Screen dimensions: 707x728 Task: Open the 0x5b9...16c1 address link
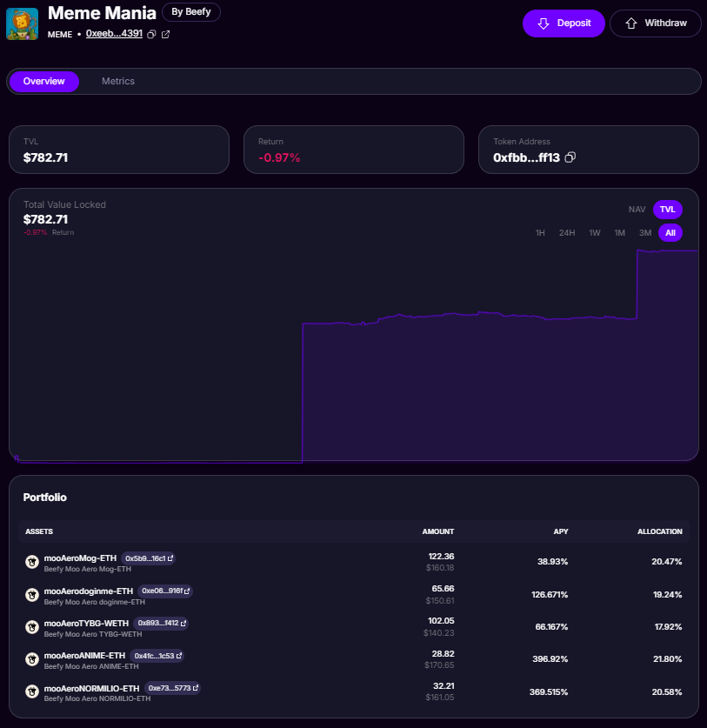tap(149, 558)
